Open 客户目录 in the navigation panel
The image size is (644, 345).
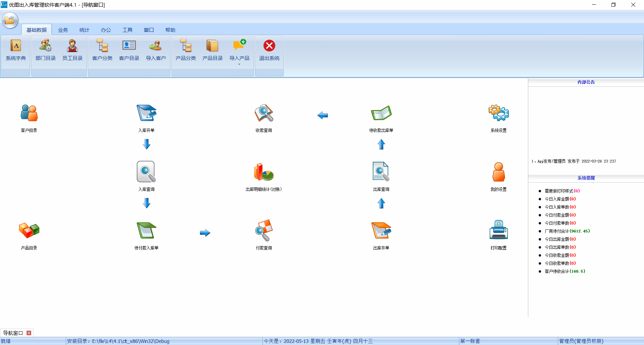pyautogui.click(x=29, y=118)
